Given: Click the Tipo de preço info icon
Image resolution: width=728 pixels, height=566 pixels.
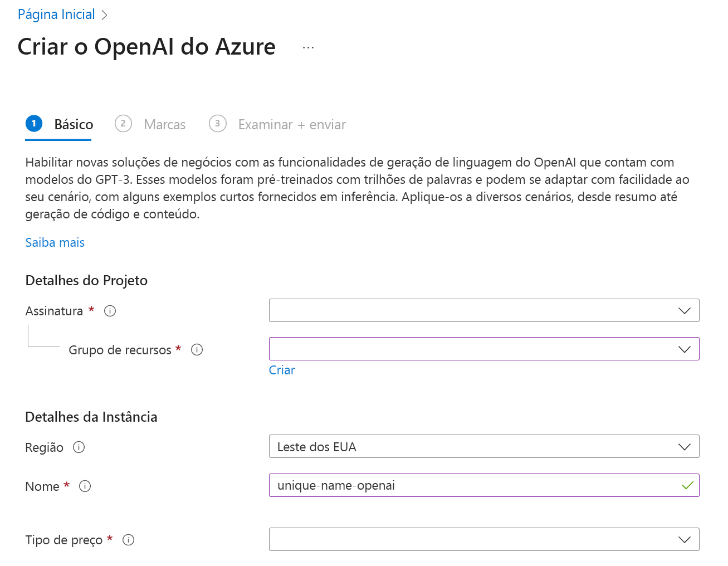Looking at the screenshot, I should click(128, 540).
